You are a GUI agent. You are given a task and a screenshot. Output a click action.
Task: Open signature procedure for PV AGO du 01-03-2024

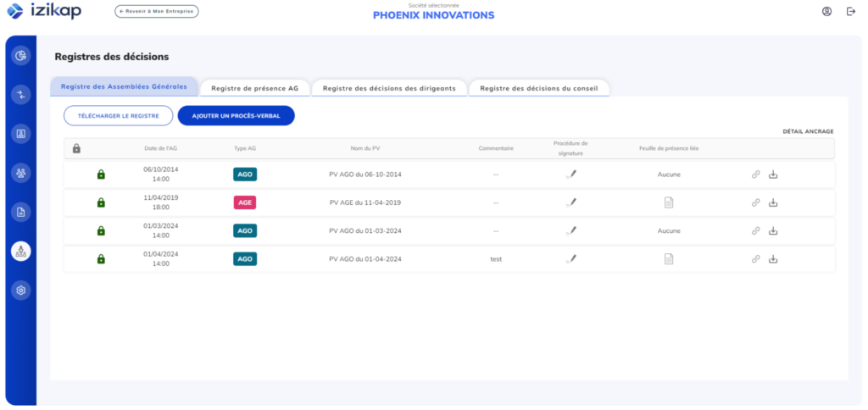[x=571, y=230]
